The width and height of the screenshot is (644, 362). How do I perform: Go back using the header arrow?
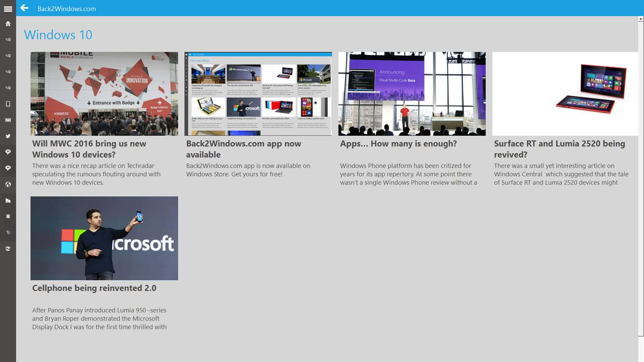pyautogui.click(x=24, y=8)
